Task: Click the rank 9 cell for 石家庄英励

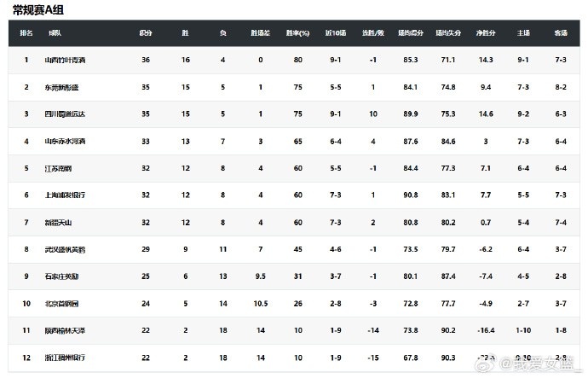Action: (x=26, y=276)
